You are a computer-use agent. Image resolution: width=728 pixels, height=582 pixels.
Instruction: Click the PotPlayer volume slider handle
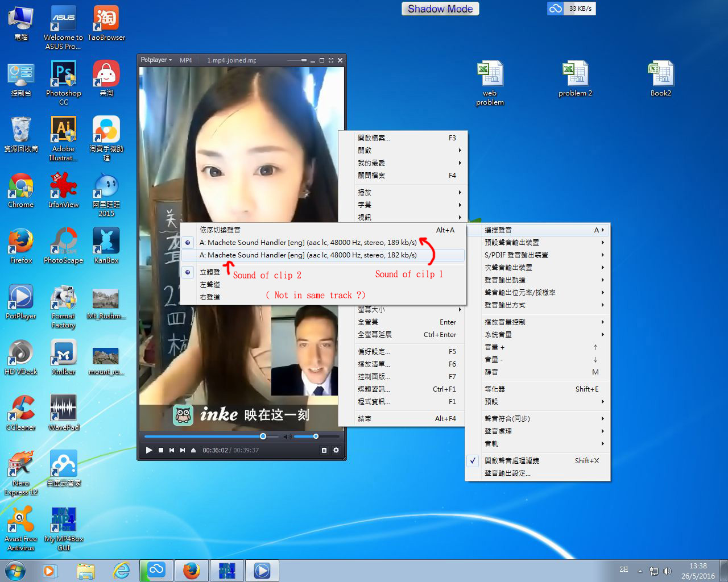pos(316,436)
